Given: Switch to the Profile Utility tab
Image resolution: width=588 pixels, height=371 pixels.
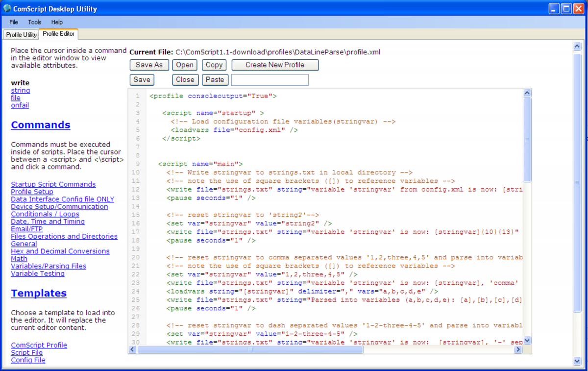Looking at the screenshot, I should (21, 35).
